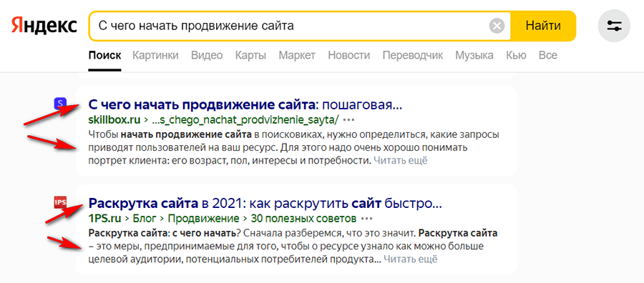Click the skillbox.ru favicon
This screenshot has height=283, width=644.
60,104
